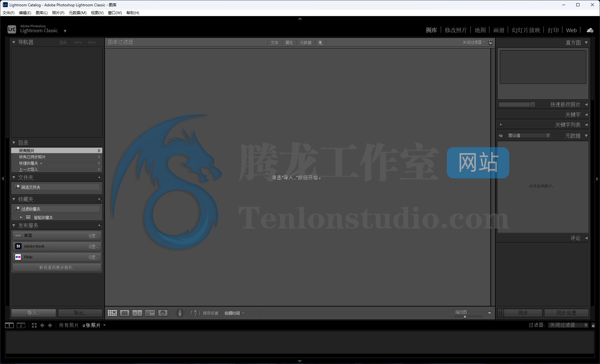This screenshot has width=600, height=364.
Task: Collapse the 导航器 panel
Action: 14,42
